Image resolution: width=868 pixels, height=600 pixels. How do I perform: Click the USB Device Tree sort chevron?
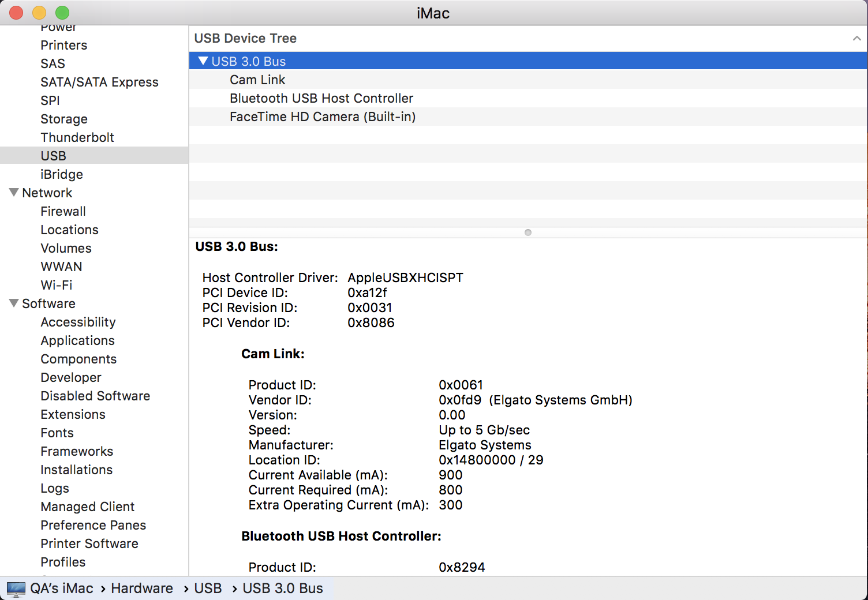coord(856,39)
